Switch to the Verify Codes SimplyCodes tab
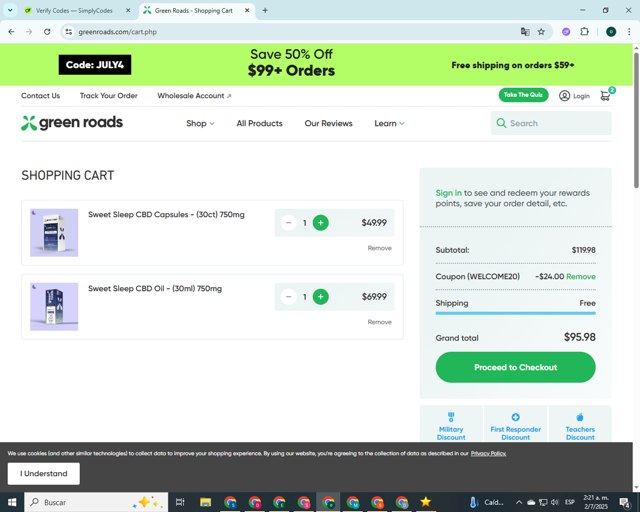Viewport: 640px width, 512px height. pyautogui.click(x=74, y=11)
